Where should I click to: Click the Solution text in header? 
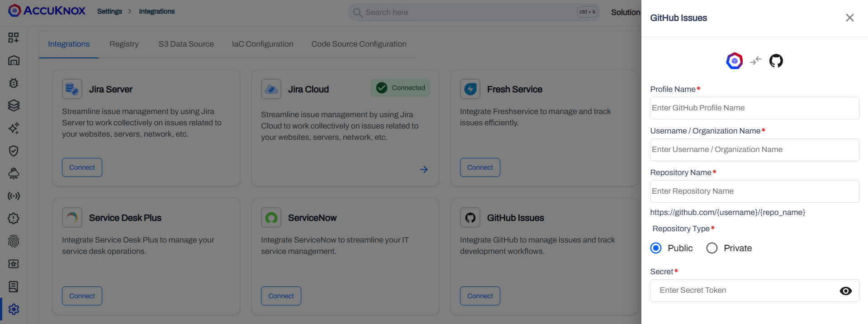(x=626, y=12)
